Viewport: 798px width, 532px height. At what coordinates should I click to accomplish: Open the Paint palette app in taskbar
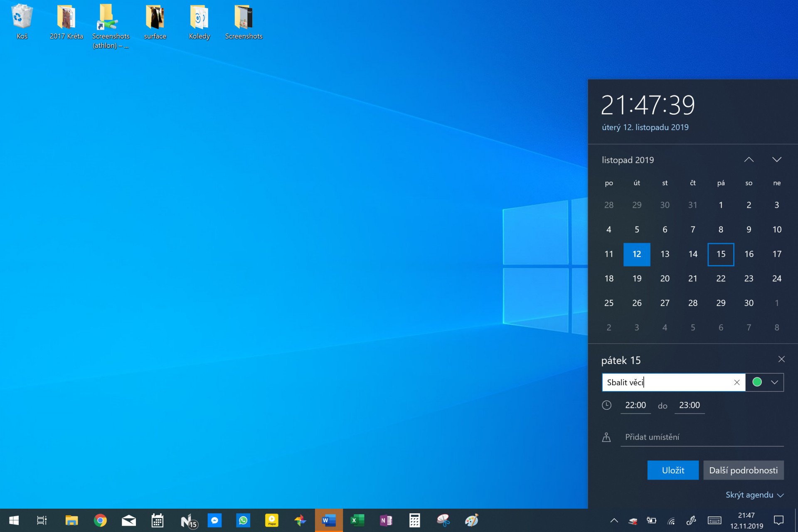coord(472,520)
